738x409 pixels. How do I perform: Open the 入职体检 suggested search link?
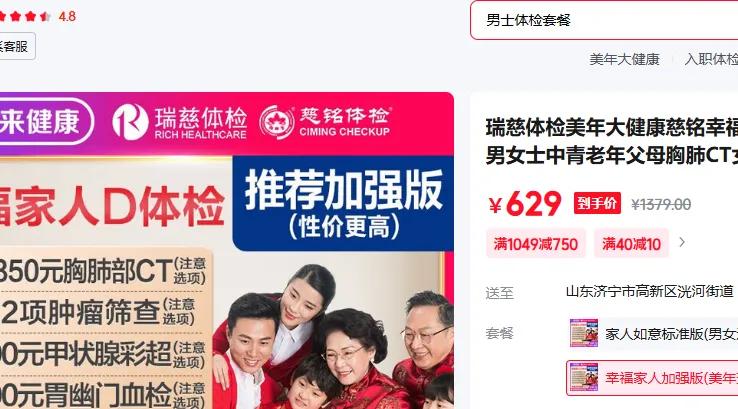click(711, 59)
